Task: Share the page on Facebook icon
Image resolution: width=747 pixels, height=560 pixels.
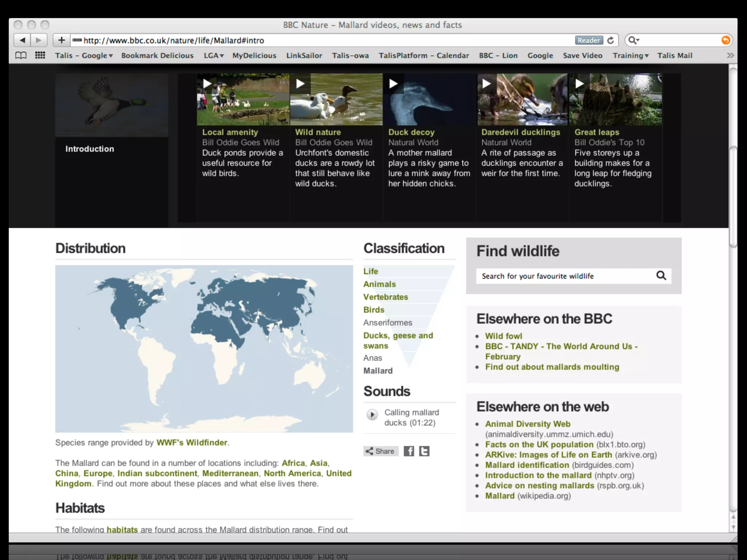Action: pyautogui.click(x=409, y=451)
